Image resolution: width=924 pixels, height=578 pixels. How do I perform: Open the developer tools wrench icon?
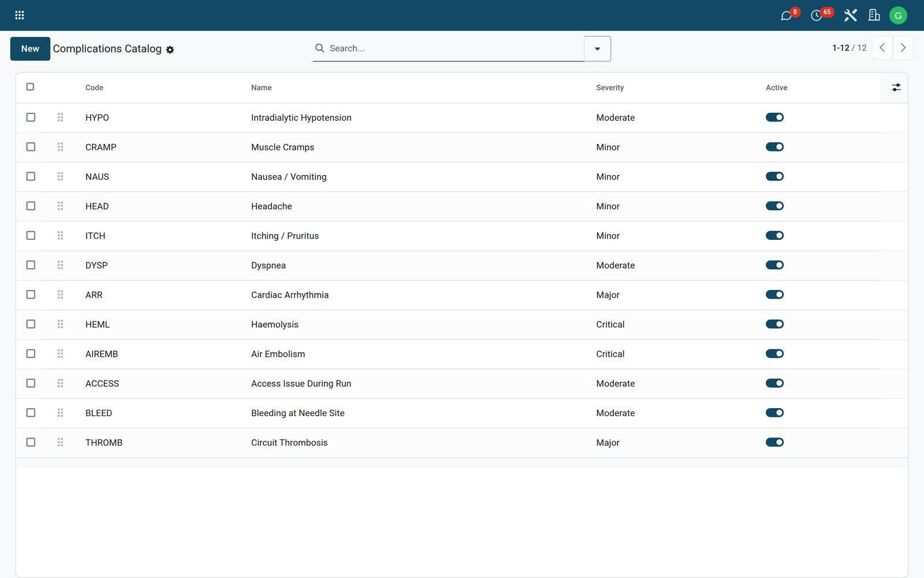tap(850, 16)
